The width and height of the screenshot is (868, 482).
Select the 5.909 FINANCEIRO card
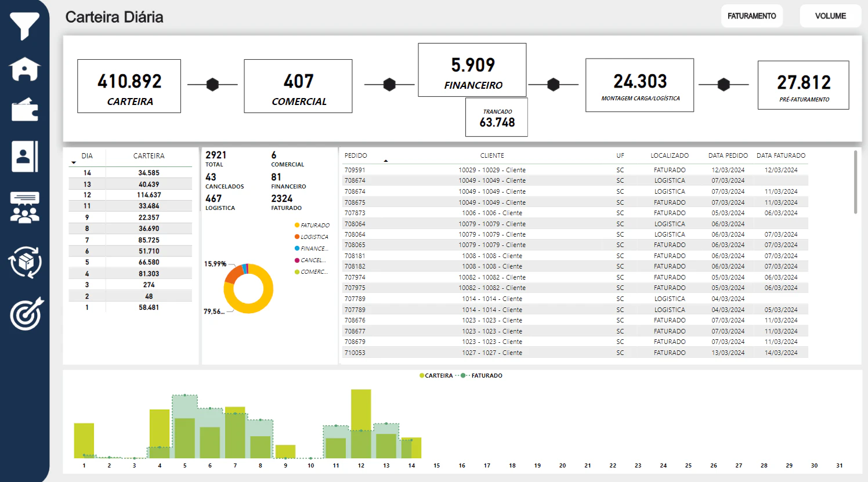[472, 70]
